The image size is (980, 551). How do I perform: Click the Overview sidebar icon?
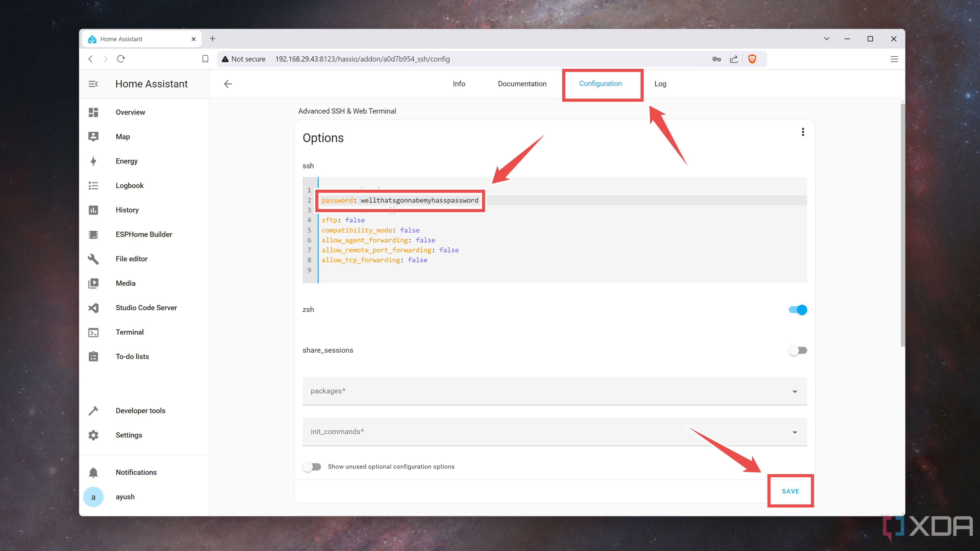[94, 112]
